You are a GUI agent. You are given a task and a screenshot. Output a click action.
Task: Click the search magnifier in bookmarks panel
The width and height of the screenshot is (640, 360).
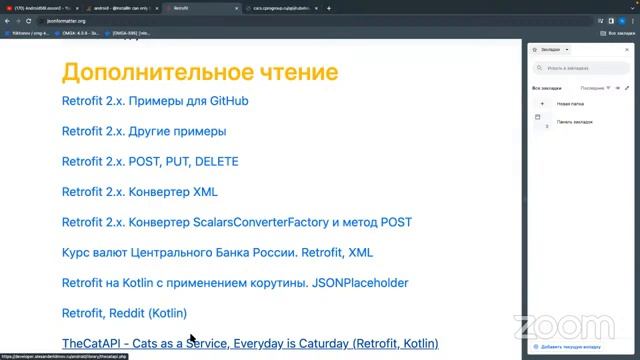(539, 68)
